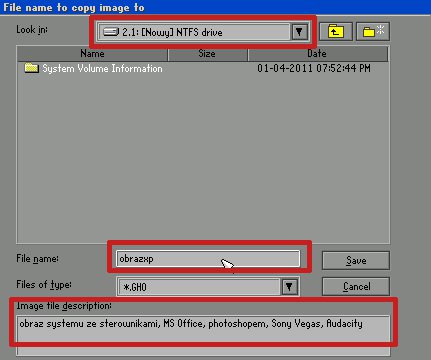Expand the Files of type dropdown arrow
The height and width of the screenshot is (360, 431).
click(289, 287)
